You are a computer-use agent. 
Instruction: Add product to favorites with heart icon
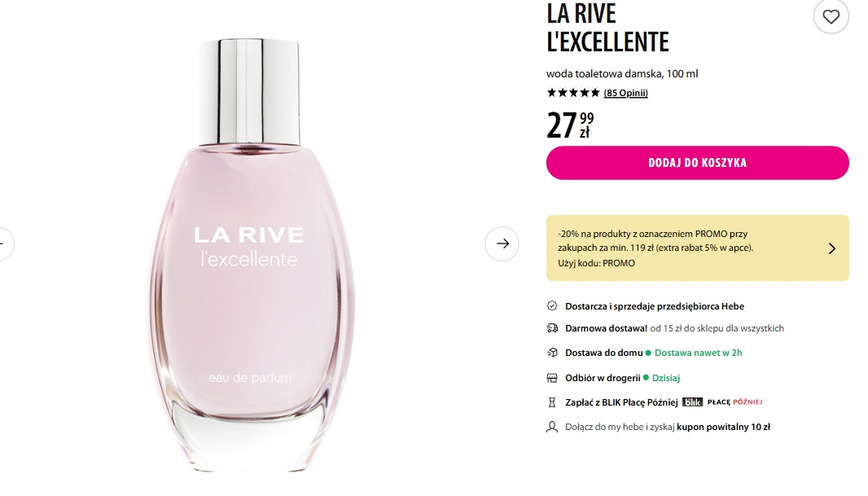coord(831,17)
